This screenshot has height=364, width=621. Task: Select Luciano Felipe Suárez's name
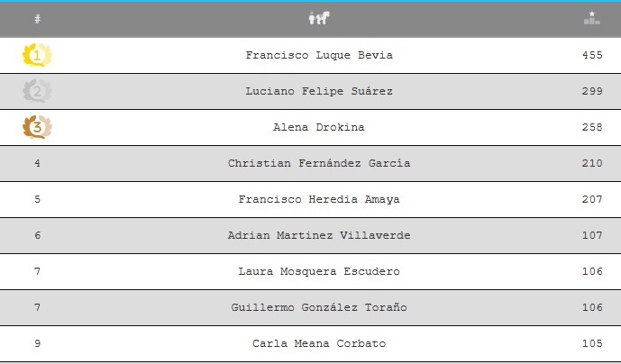tap(319, 92)
